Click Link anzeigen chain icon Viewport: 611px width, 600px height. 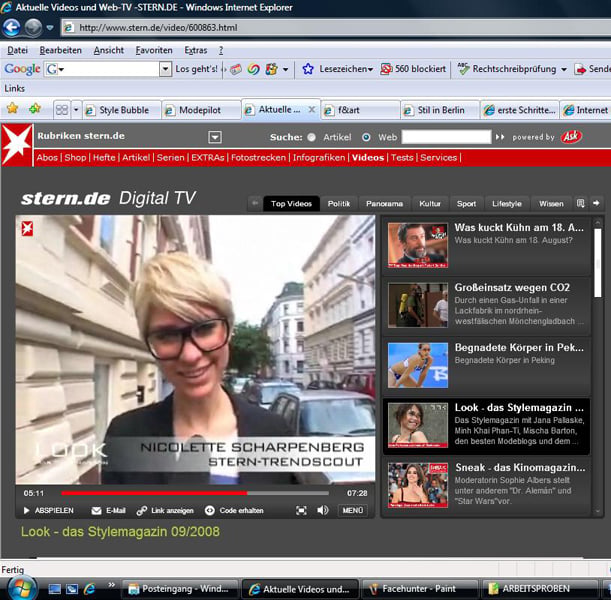(141, 511)
